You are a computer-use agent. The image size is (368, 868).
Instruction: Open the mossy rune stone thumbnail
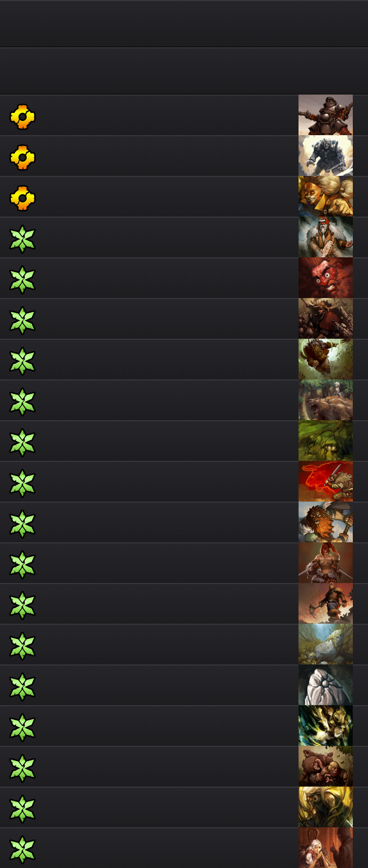pos(326,644)
